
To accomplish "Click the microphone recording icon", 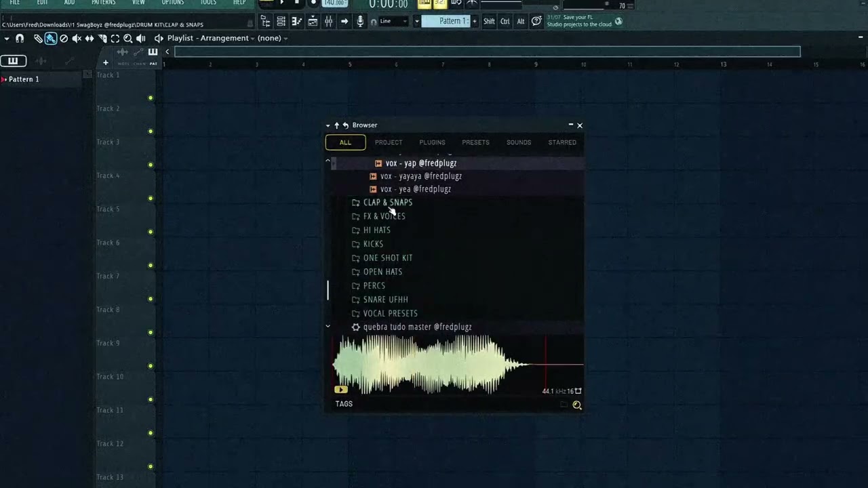I will click(x=360, y=21).
